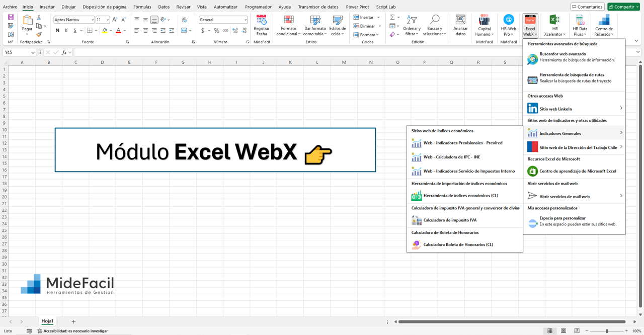Open Web - Calculadora de IPC - INE
Viewport: 644px width, 335px height.
(464, 157)
